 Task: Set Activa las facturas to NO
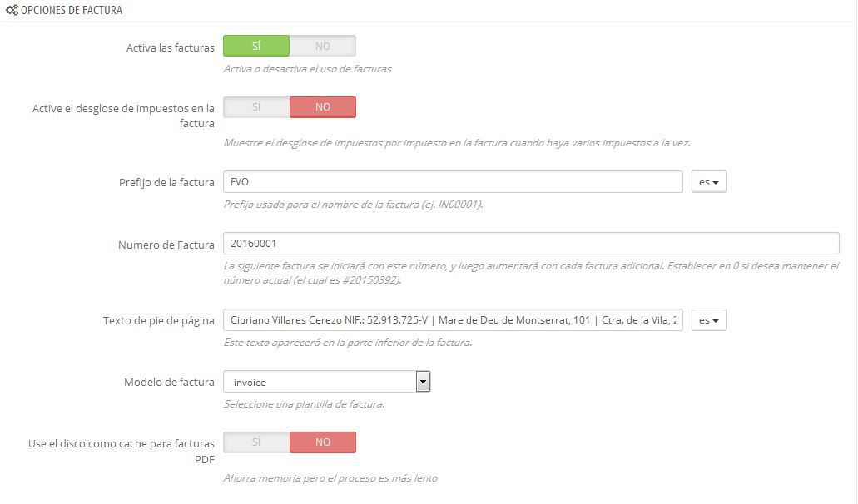[323, 46]
